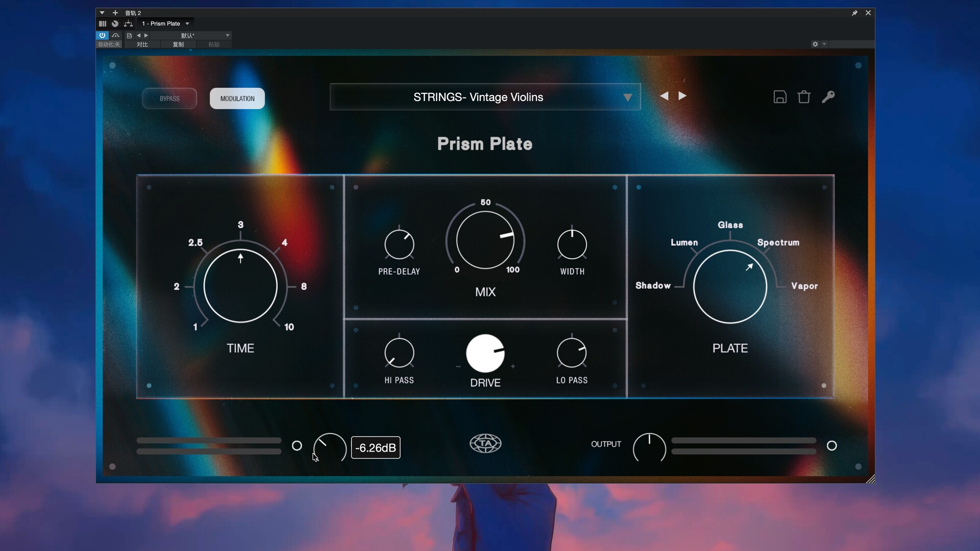Switch to the MODULATION view
The height and width of the screenshot is (551, 980).
(237, 98)
